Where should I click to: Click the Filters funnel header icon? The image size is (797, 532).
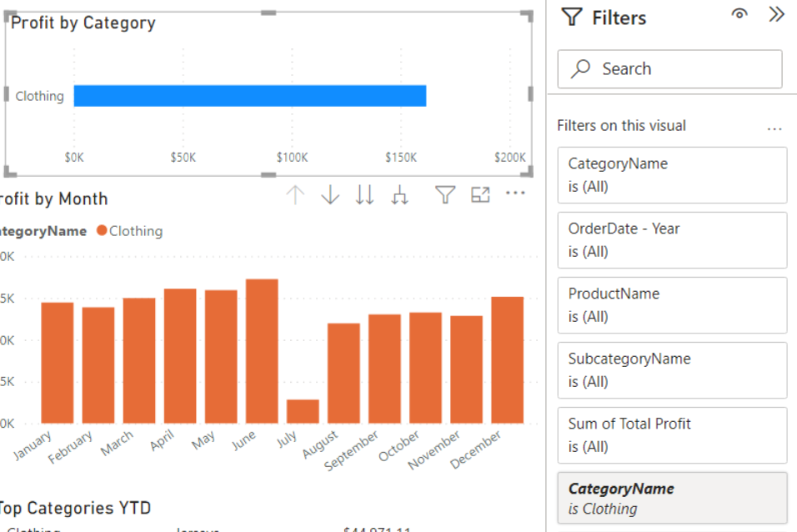pyautogui.click(x=572, y=17)
